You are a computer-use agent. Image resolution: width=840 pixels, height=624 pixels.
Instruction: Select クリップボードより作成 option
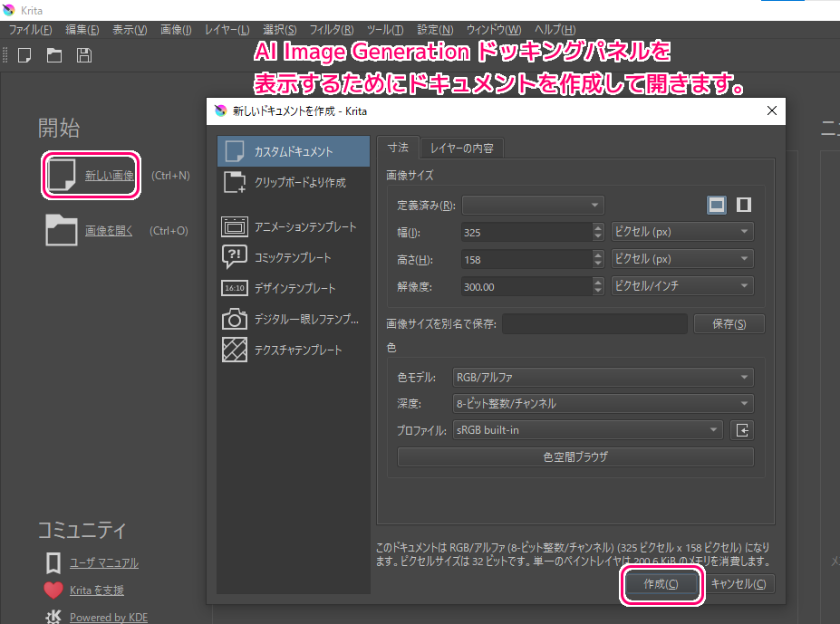pyautogui.click(x=293, y=182)
